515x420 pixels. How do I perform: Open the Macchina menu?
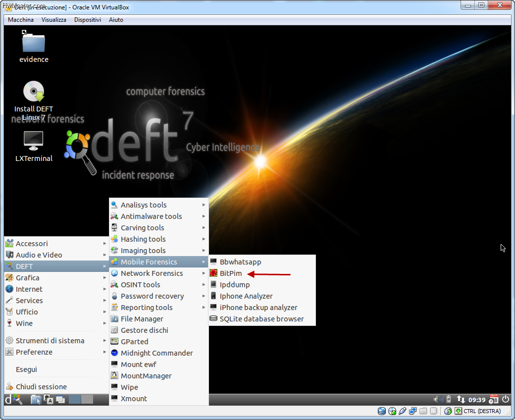click(x=21, y=20)
